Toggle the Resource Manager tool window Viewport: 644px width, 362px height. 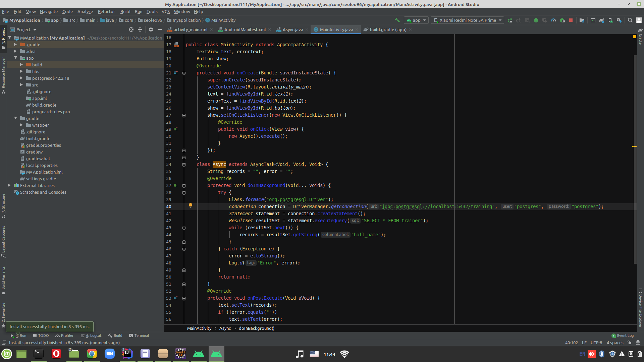click(3, 75)
